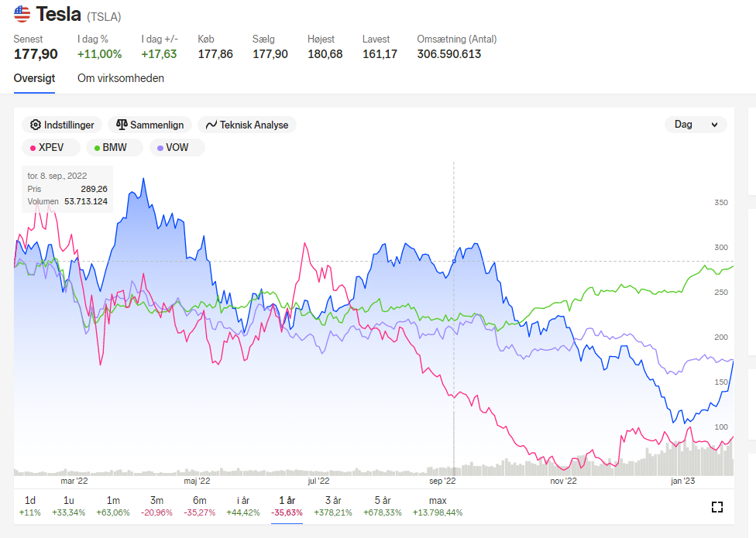Click the 350 price axis label
This screenshot has width=756, height=538.
(x=721, y=202)
